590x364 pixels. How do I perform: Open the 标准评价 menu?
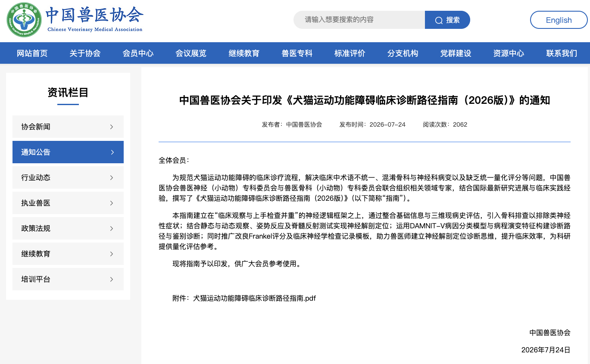pos(350,53)
